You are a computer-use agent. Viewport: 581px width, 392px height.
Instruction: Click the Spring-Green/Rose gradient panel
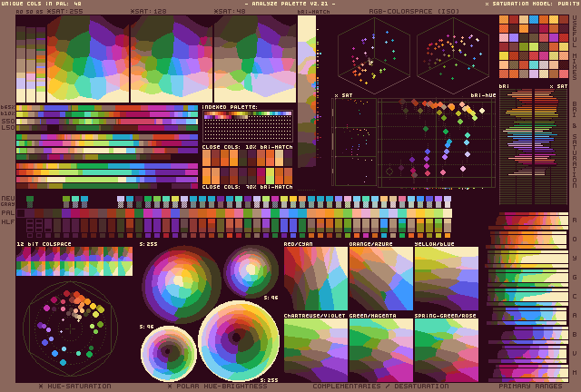[446, 349]
